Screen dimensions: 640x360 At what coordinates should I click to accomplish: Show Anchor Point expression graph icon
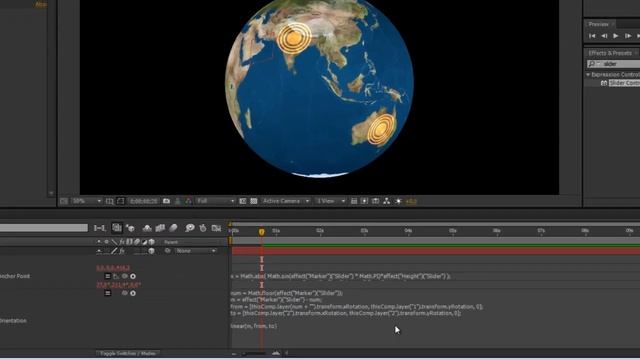click(x=116, y=276)
